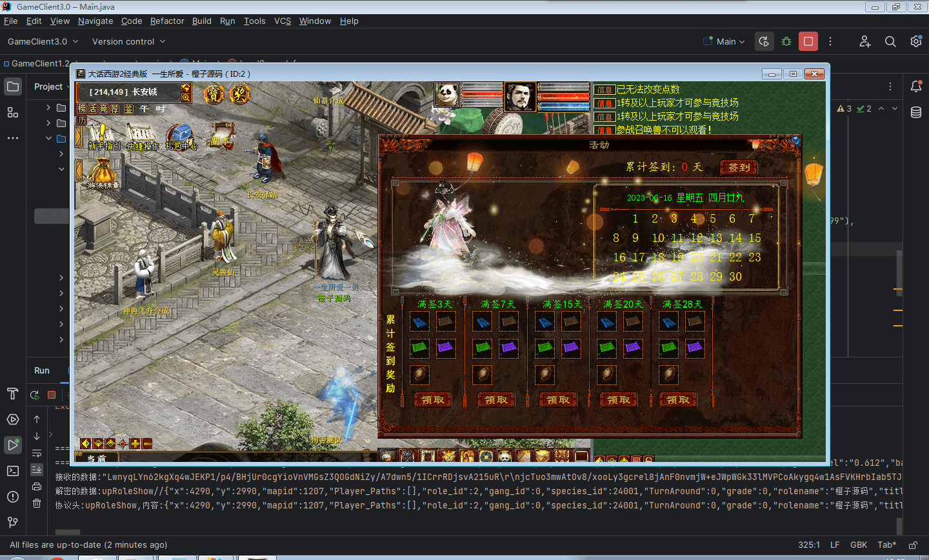The width and height of the screenshot is (929, 560).
Task: Open the GameClient3.0 project dropdown
Action: pyautogui.click(x=43, y=41)
